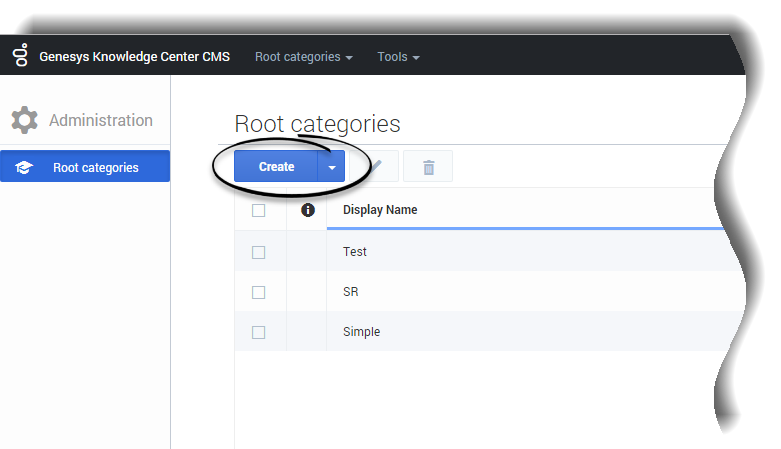Tick the select-all checkbox in table header

(259, 210)
